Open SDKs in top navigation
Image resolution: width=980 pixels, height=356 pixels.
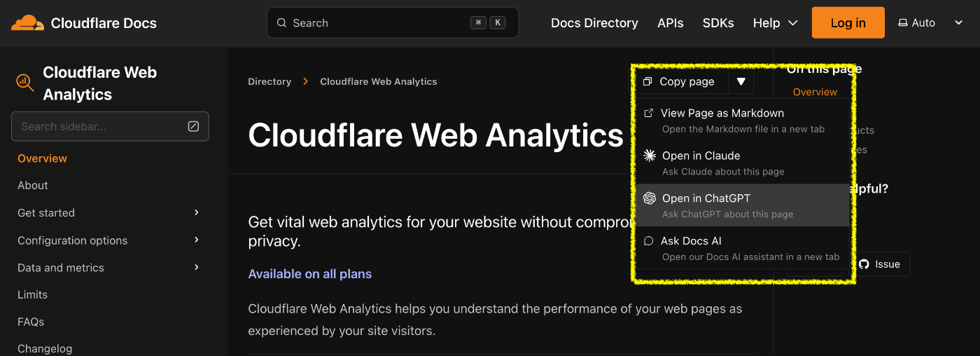tap(718, 23)
